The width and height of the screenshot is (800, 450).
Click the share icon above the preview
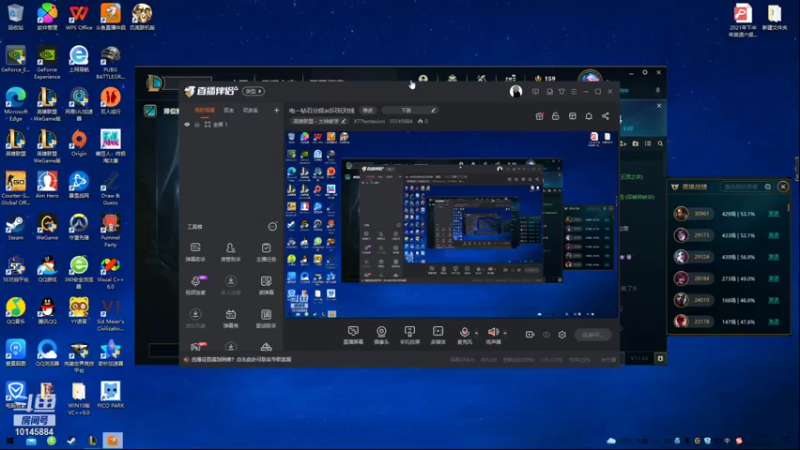pyautogui.click(x=606, y=116)
